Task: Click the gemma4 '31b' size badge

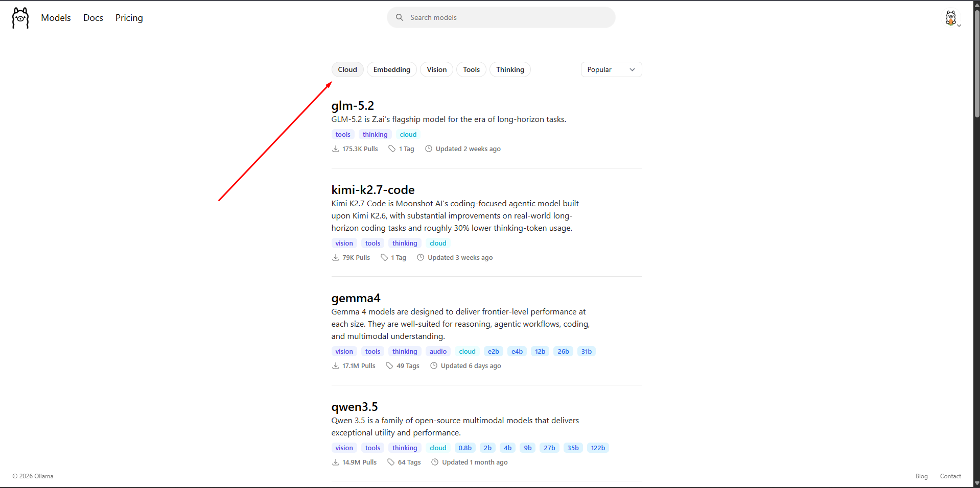Action: pos(587,352)
